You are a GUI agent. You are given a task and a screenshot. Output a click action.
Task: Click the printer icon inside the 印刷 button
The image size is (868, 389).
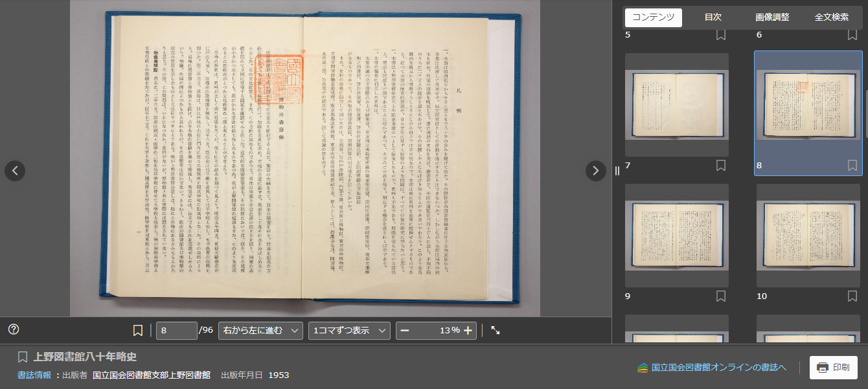point(823,368)
